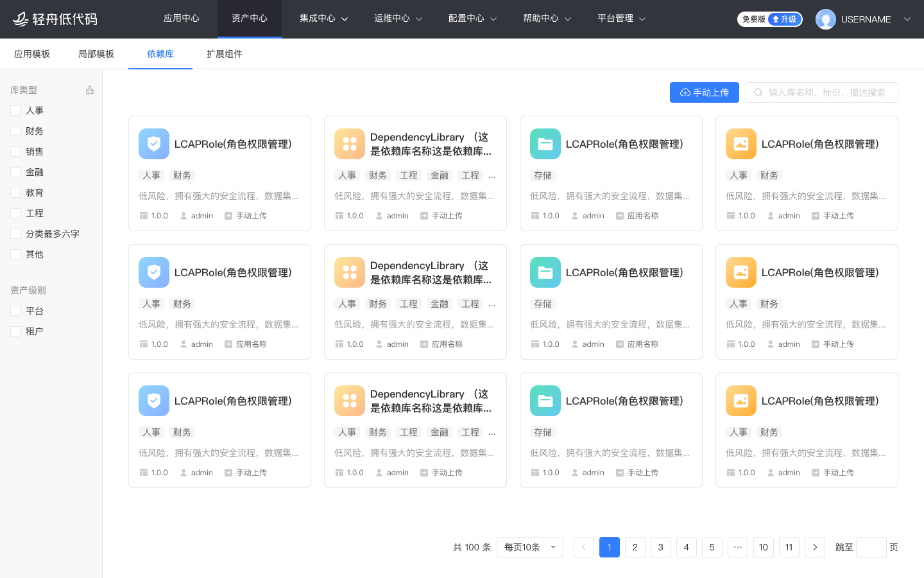Click orange image icon in third row right card
924x578 pixels.
(741, 401)
